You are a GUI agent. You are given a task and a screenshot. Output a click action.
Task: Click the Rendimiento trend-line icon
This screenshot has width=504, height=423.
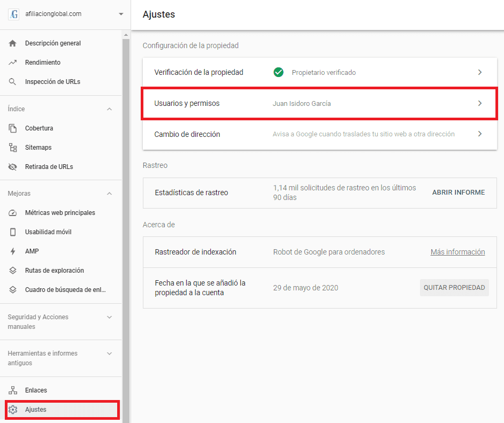[12, 63]
